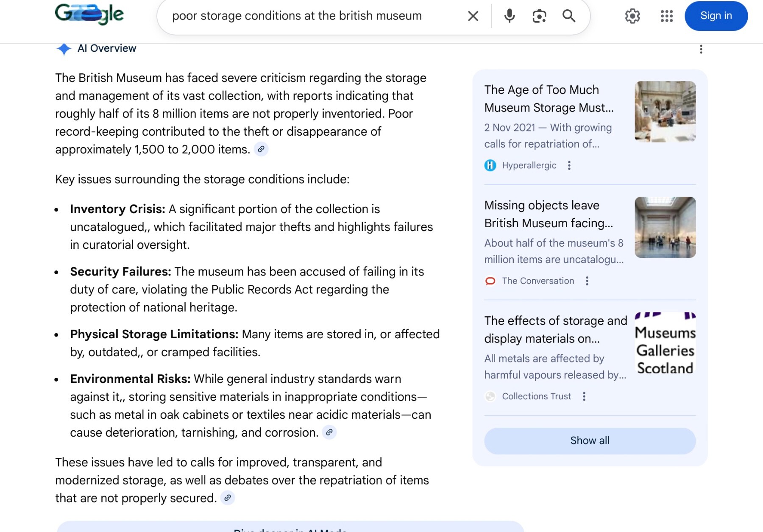Open the Google apps grid
This screenshot has width=763, height=532.
(x=666, y=16)
